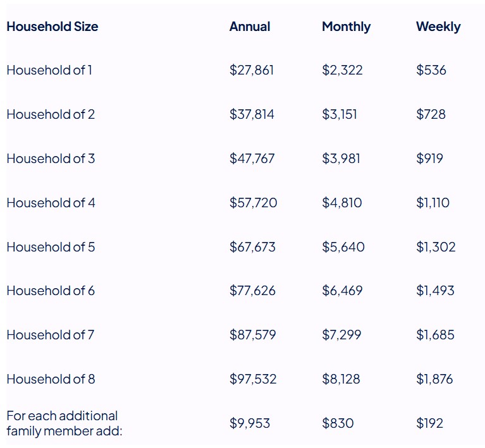Select the Annual column header
The height and width of the screenshot is (448, 485).
(250, 27)
